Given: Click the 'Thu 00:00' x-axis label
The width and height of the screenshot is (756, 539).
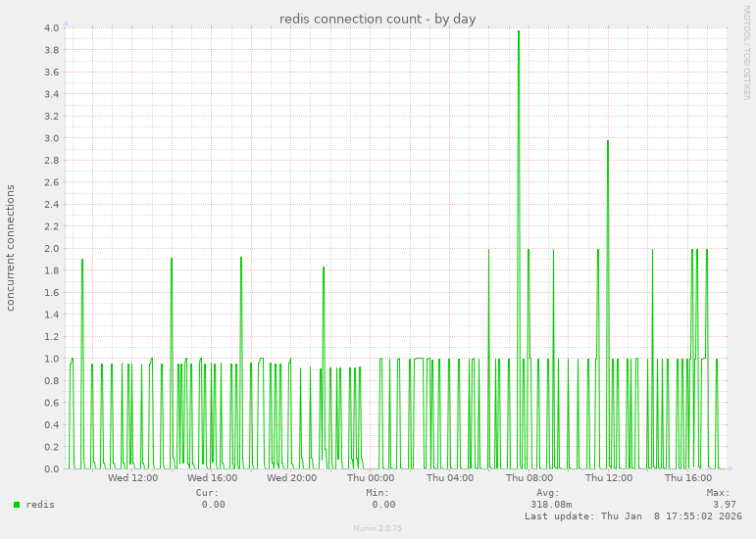Looking at the screenshot, I should (371, 478).
